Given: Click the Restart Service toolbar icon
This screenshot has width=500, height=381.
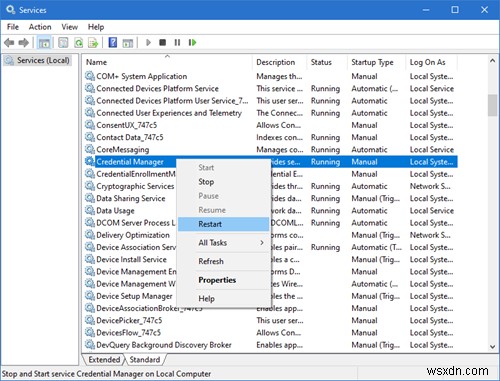Looking at the screenshot, I should point(192,43).
